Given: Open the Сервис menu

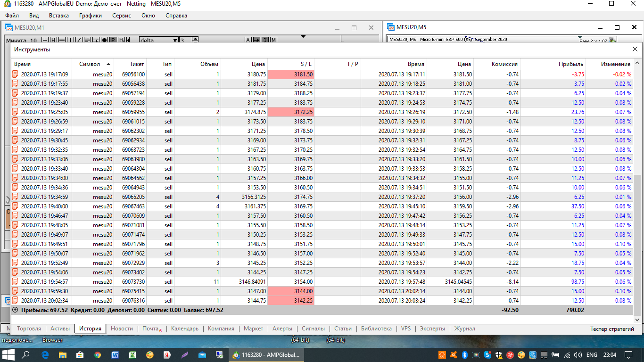Looking at the screenshot, I should [x=122, y=16].
